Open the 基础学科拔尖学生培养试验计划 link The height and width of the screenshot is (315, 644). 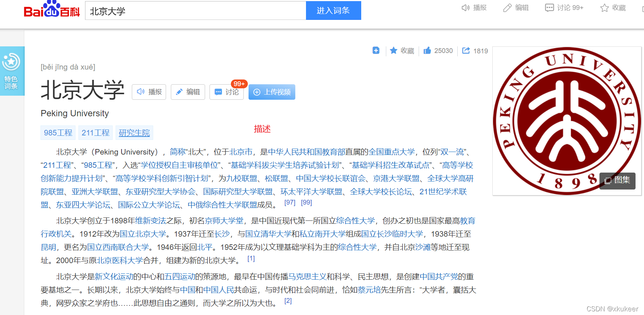pyautogui.click(x=285, y=165)
